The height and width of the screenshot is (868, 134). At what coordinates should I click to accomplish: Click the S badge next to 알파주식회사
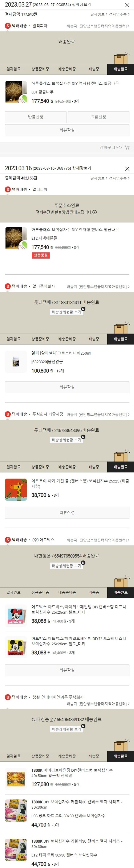[x=8, y=286]
